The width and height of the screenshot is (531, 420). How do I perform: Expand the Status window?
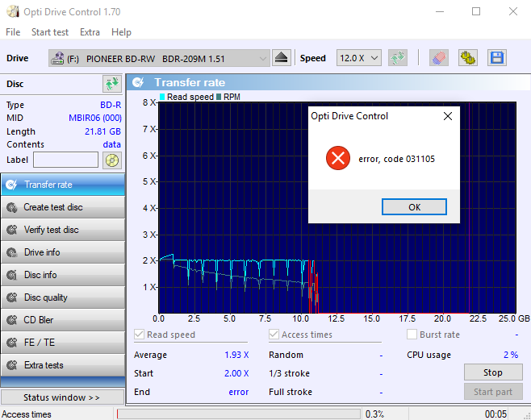[x=63, y=397]
